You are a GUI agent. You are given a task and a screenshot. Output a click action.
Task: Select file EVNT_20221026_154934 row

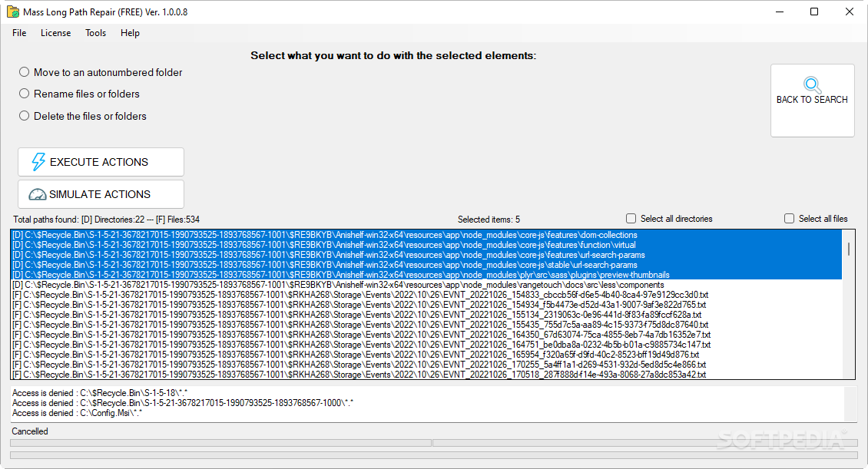(x=426, y=305)
